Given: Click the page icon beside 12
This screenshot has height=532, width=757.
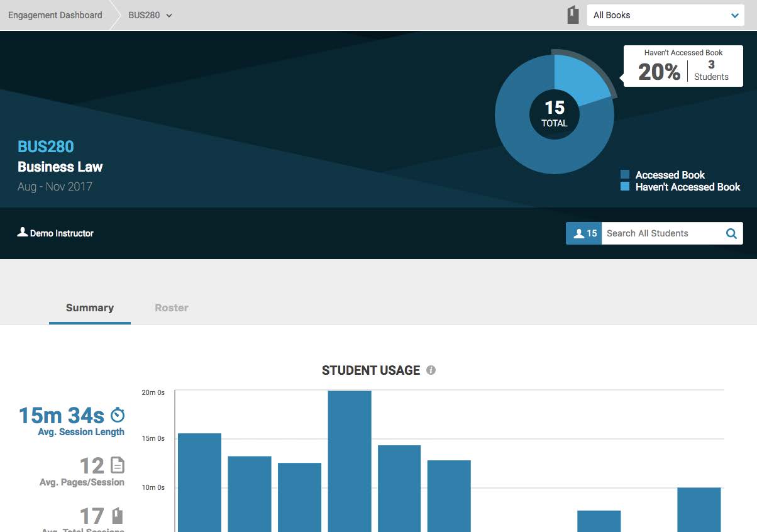Looking at the screenshot, I should (118, 465).
